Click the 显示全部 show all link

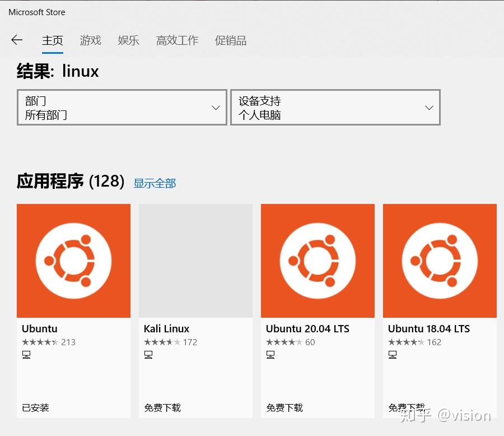pos(155,183)
